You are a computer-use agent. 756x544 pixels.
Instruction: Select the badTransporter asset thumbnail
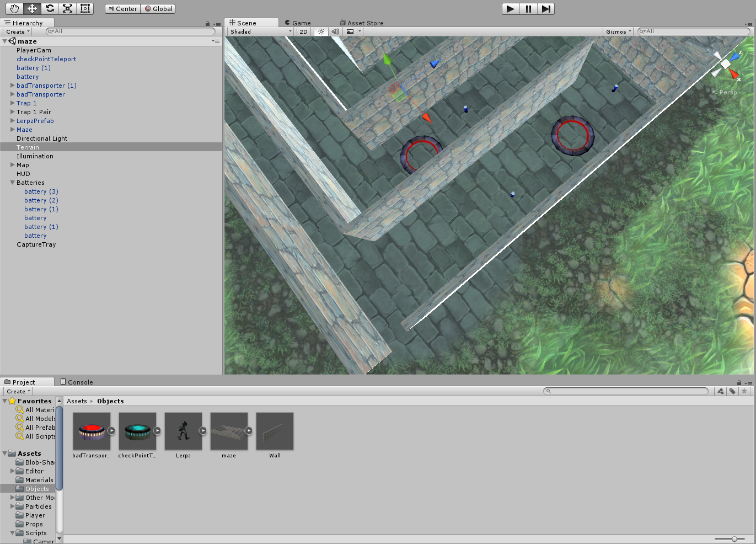tap(92, 431)
